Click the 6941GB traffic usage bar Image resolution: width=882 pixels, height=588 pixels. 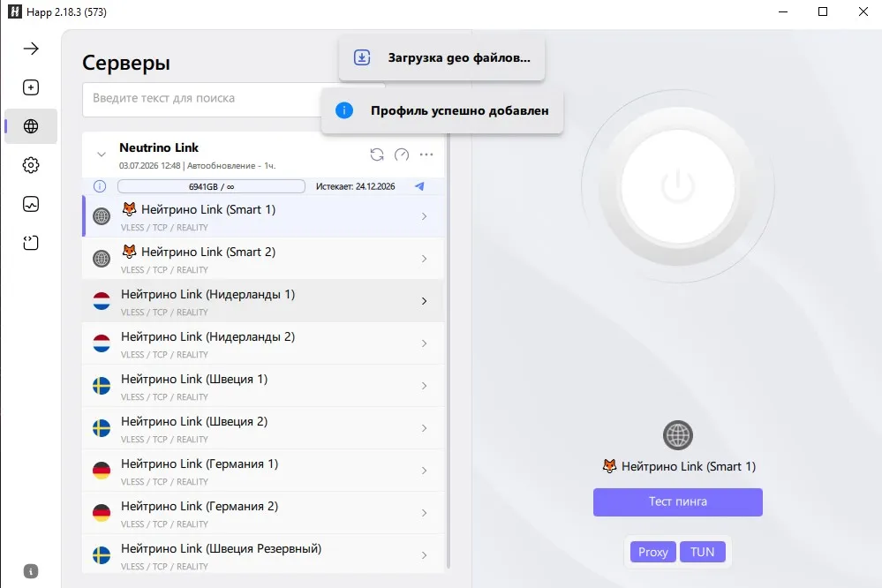click(212, 186)
